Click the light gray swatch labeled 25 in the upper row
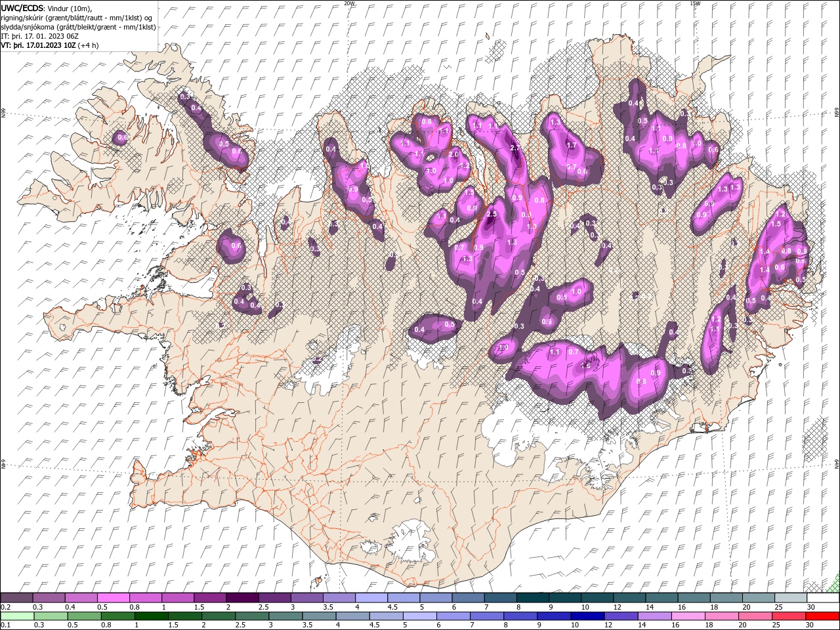 [790, 598]
